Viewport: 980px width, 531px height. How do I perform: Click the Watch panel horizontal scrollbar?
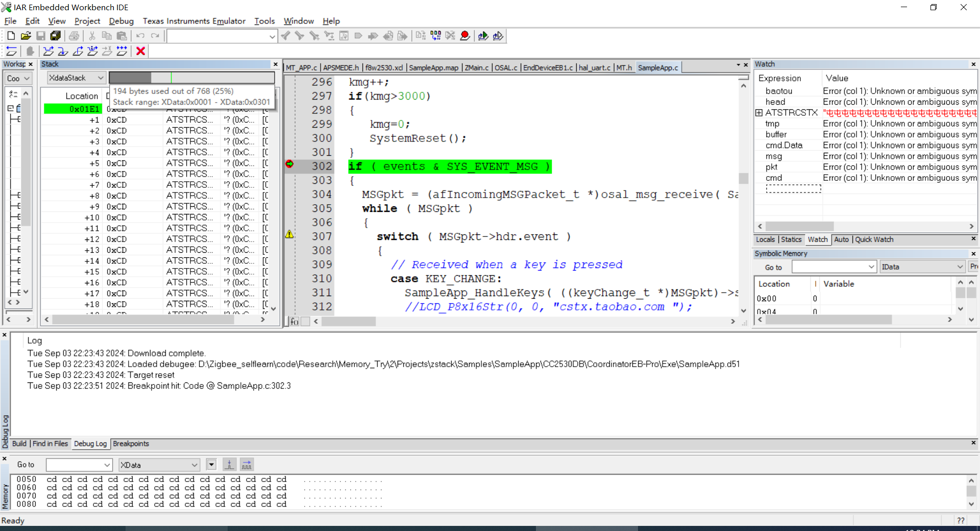tap(865, 226)
